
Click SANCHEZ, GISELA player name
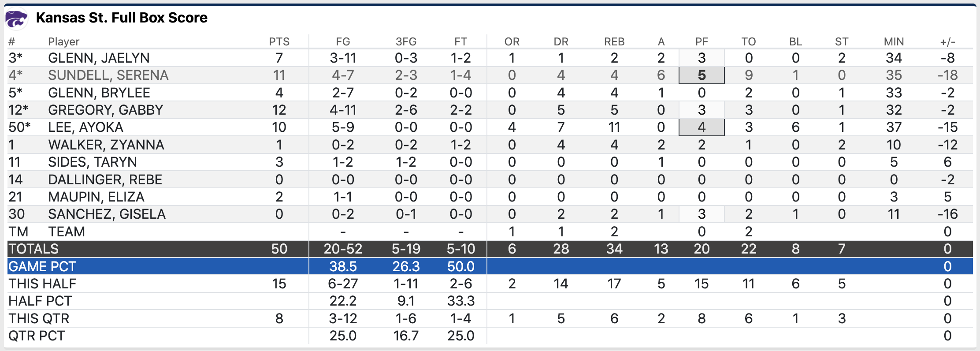click(x=107, y=214)
